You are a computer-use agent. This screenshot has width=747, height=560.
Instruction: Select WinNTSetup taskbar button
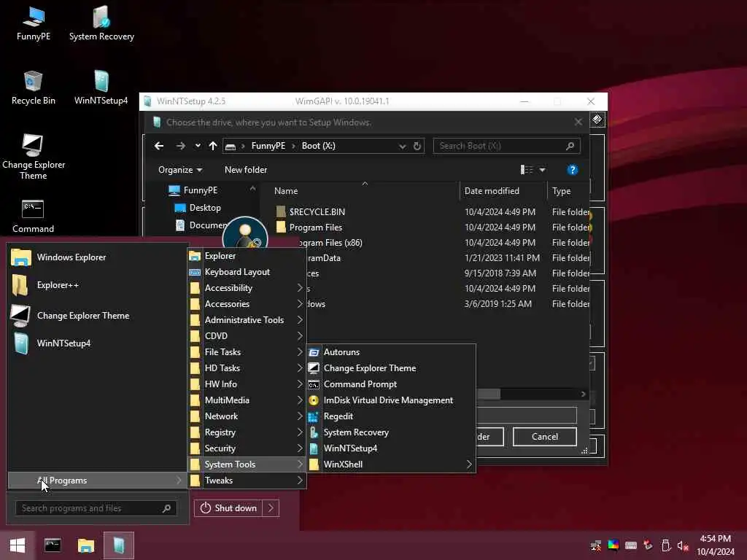pyautogui.click(x=119, y=545)
